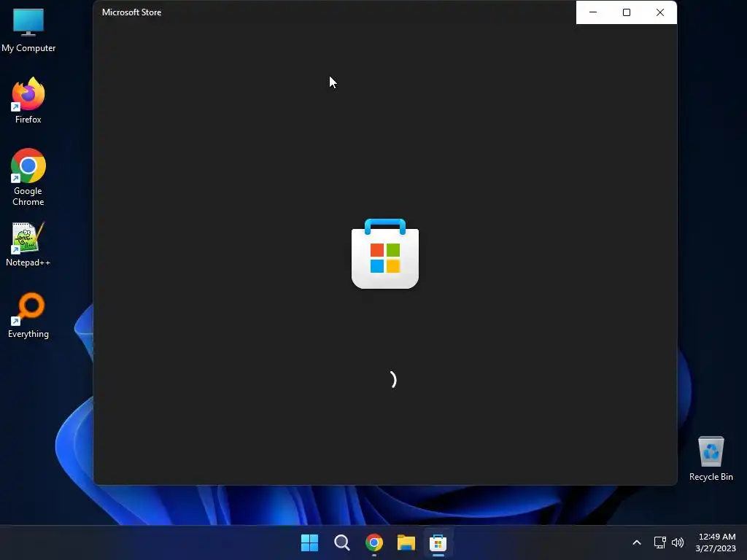This screenshot has width=747, height=560.
Task: Select the Firefox desktop shortcut
Action: tap(28, 101)
